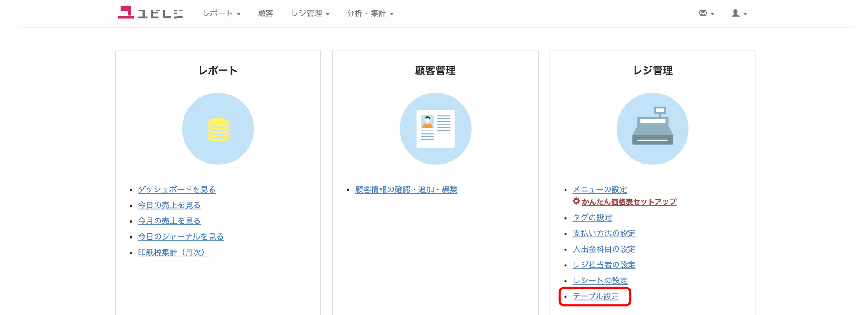
Task: Open the 顧客 navbar item
Action: [x=266, y=13]
